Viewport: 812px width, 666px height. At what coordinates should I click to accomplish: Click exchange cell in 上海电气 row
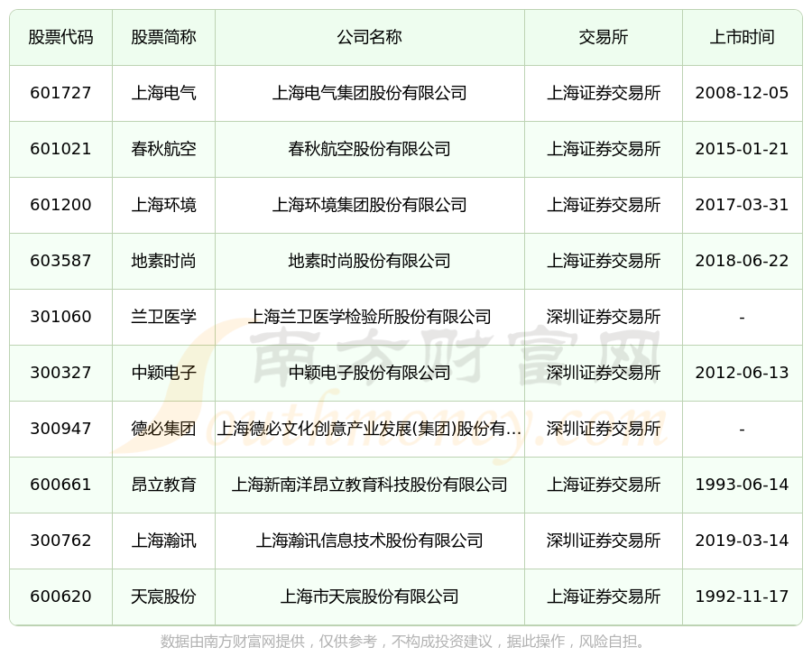(x=604, y=93)
